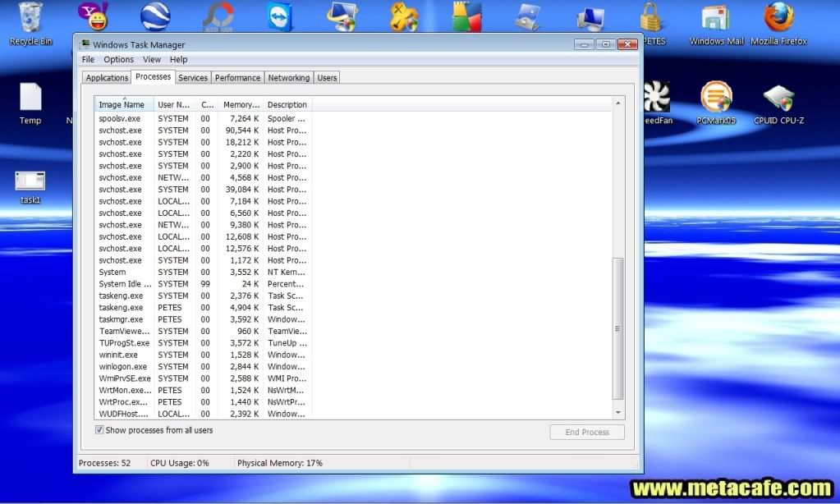Open the Recycle Bin desktop icon
Viewport: 840px width, 504px height.
point(30,18)
